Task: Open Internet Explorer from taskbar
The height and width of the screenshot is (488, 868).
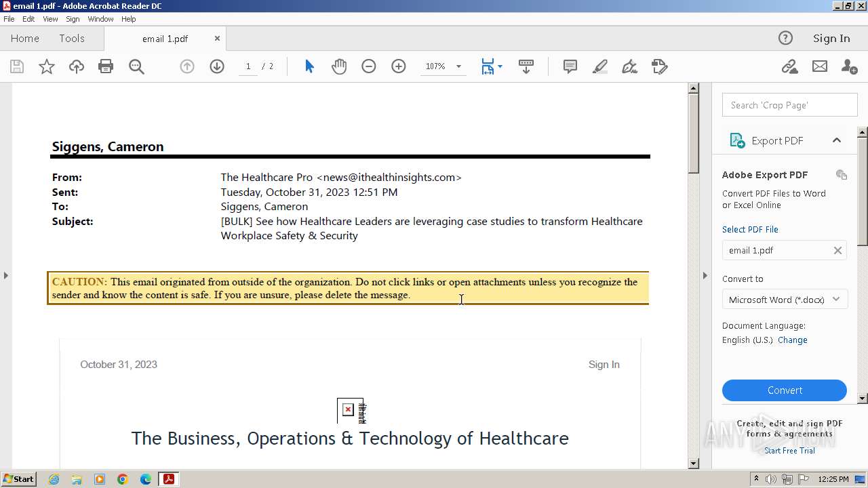Action: [x=54, y=479]
